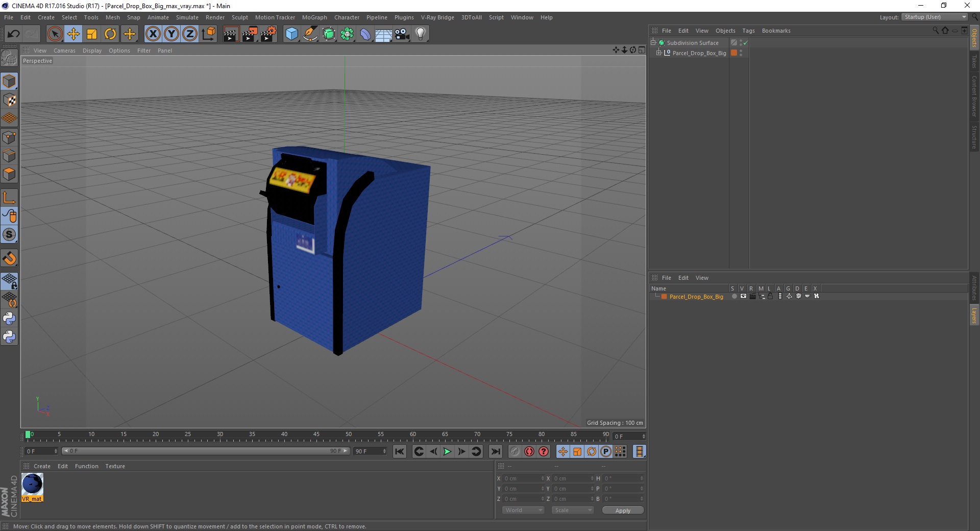Screen dimensions: 980x531
Task: Open the Spline Pen tool
Action: [310, 34]
